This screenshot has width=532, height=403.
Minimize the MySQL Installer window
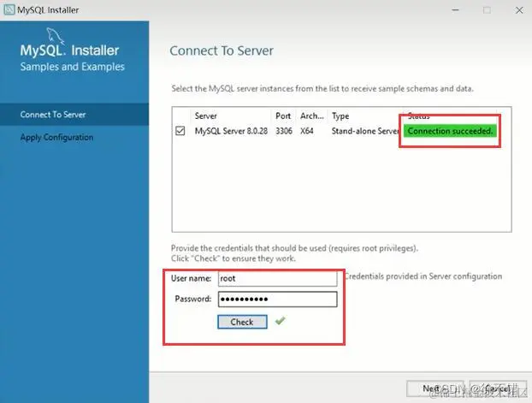[455, 10]
